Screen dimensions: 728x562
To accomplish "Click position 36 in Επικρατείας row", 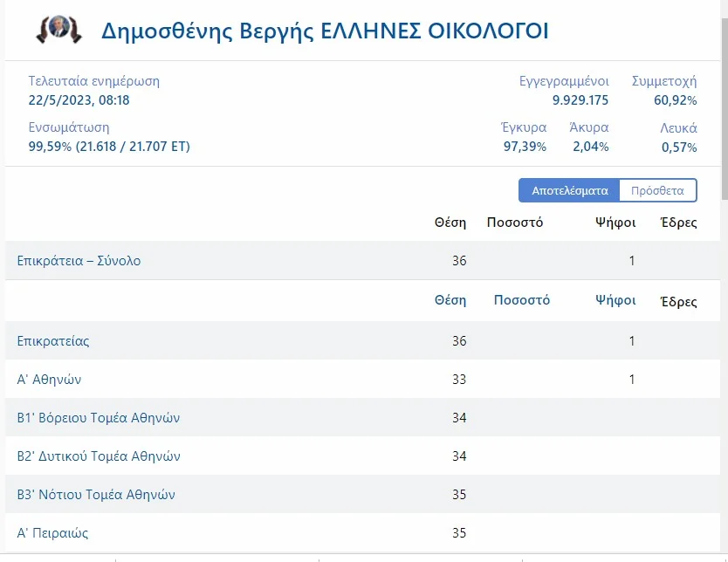I will pos(459,341).
